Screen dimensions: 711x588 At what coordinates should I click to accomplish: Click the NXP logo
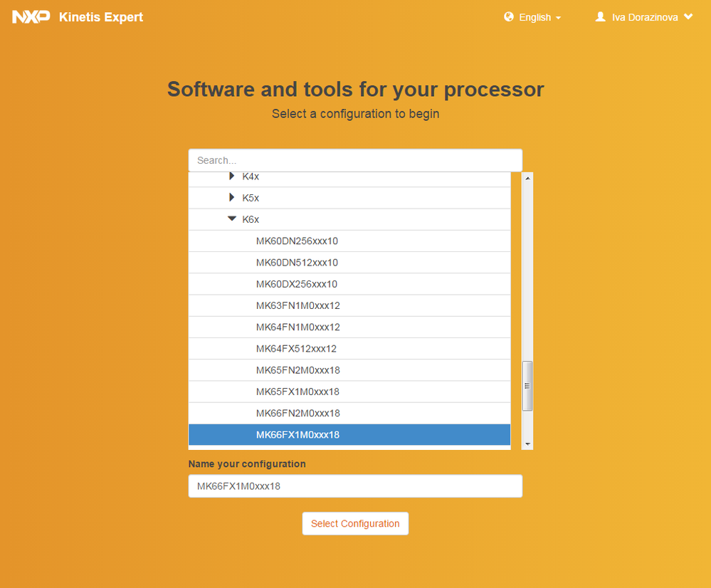click(31, 17)
